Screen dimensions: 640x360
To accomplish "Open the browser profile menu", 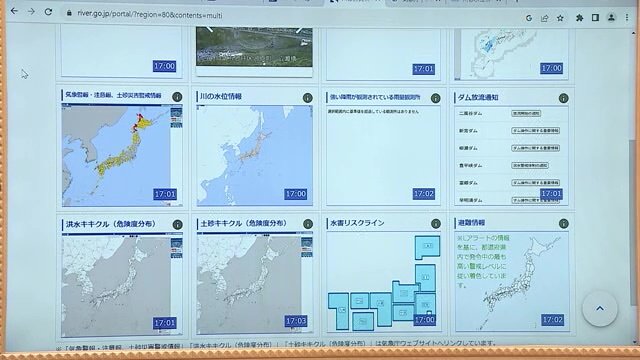I will pyautogui.click(x=611, y=18).
